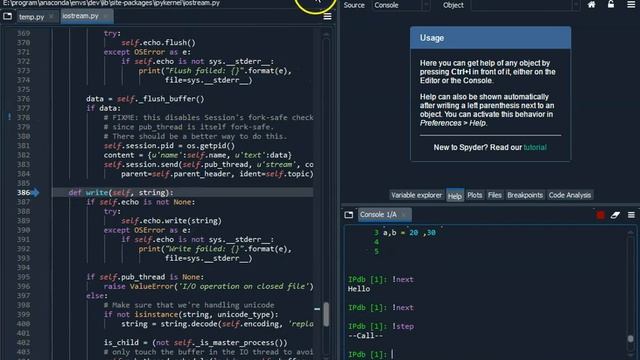Switch to the Breakpoints pane tab

coord(525,195)
